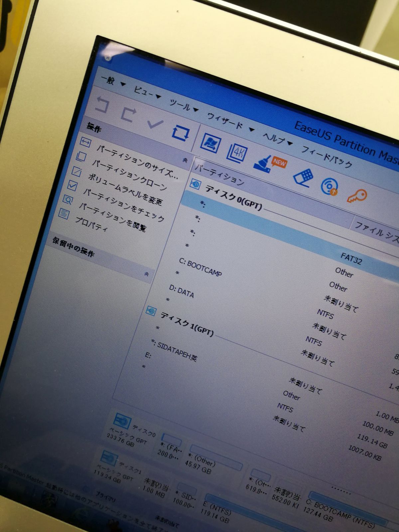Select the ディスク 1(GPT) group row
Image resolution: width=399 pixels, height=532 pixels.
(187, 324)
